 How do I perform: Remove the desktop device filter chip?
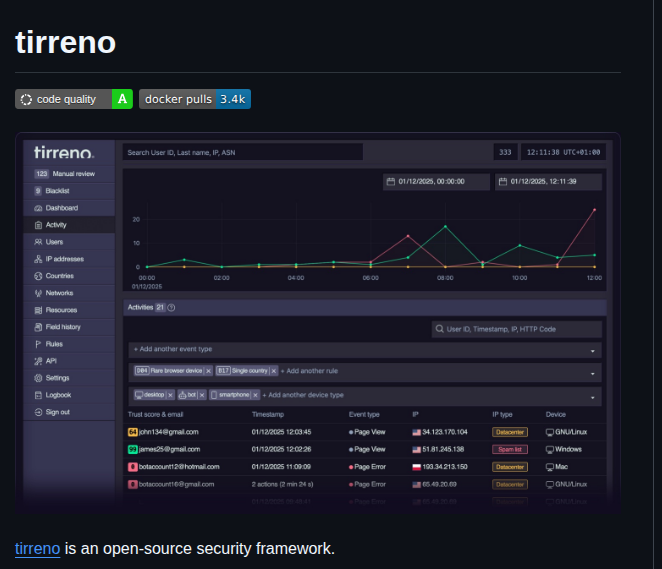click(170, 395)
